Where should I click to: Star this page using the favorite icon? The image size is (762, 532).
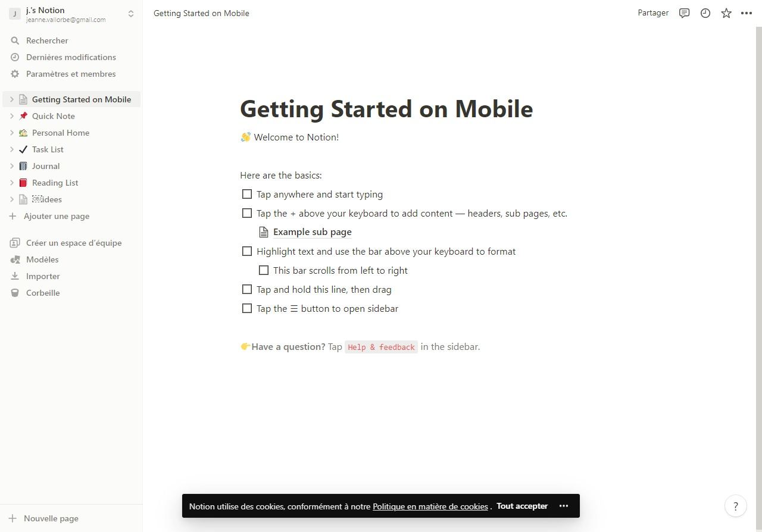(726, 12)
